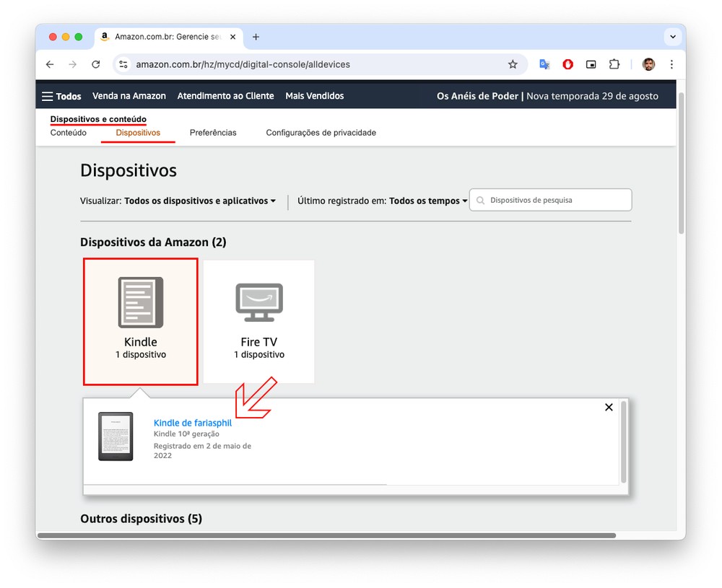This screenshot has width=722, height=588.
Task: Click the red ad blocker extension icon
Action: [567, 64]
